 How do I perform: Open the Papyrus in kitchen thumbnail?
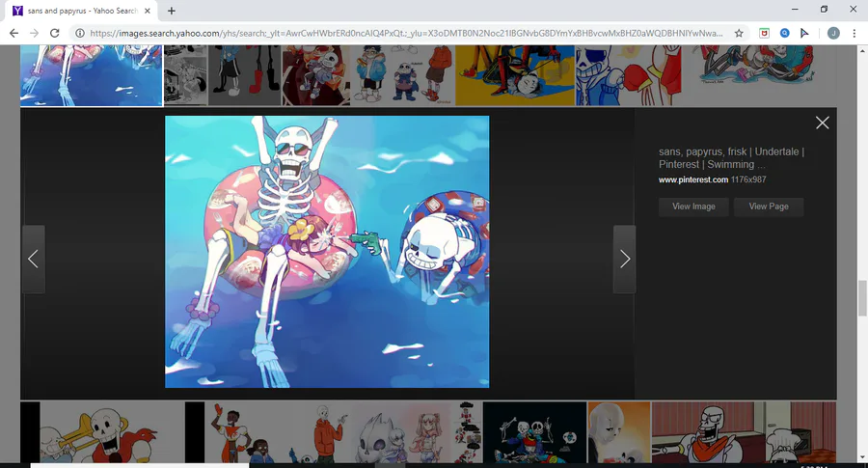[x=744, y=432]
